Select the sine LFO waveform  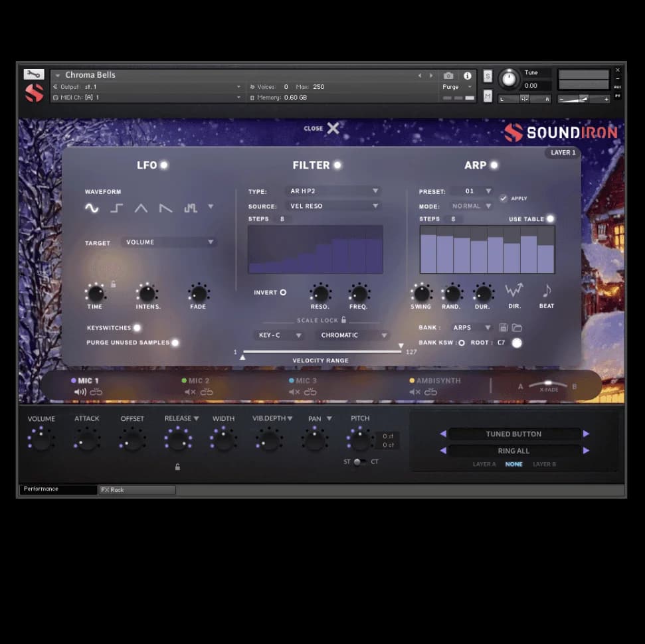pos(92,208)
